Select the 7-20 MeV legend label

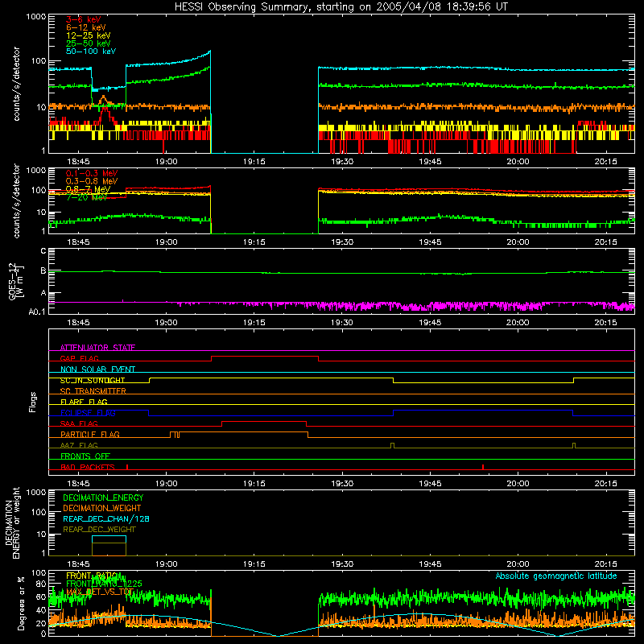coord(87,197)
